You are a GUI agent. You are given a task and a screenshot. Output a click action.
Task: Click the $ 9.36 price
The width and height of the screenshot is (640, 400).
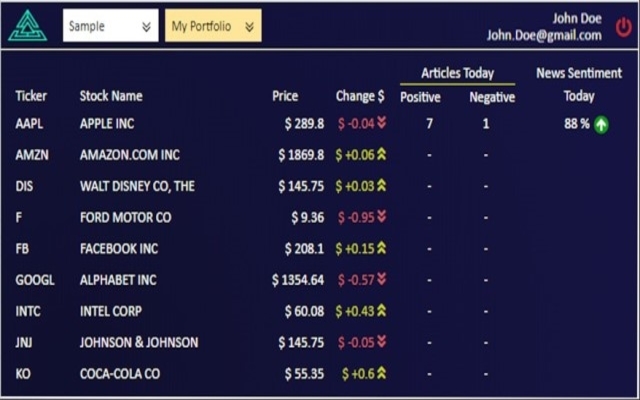tap(308, 217)
